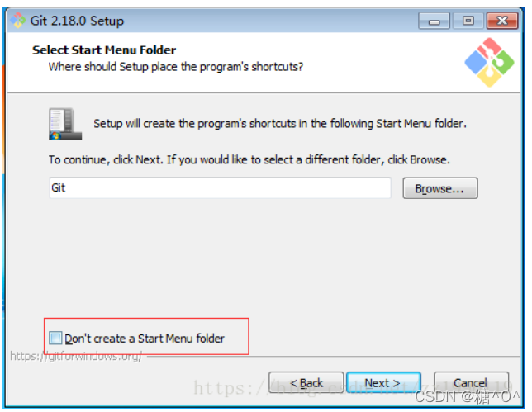The image size is (532, 412).
Task: Tick the Don't create a Start Menu folder checkbox
Action: (x=55, y=338)
